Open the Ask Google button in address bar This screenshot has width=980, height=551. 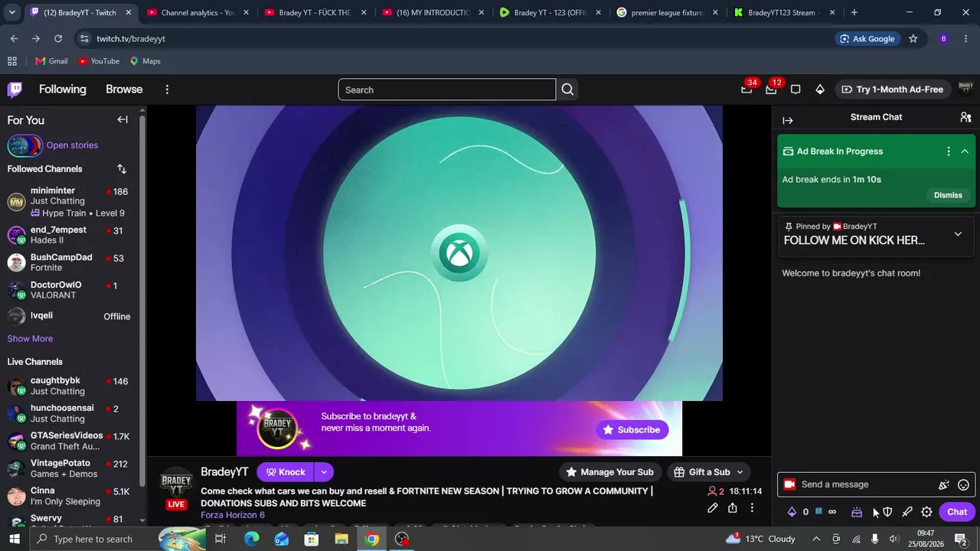867,39
